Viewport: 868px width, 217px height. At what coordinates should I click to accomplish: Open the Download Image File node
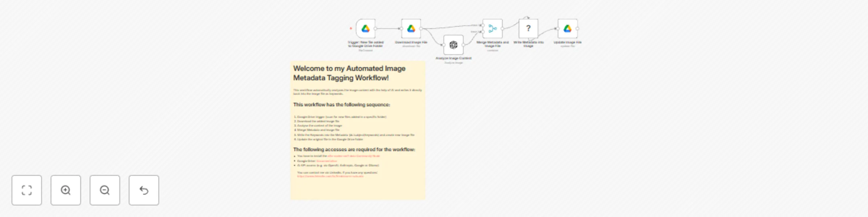[x=411, y=29]
